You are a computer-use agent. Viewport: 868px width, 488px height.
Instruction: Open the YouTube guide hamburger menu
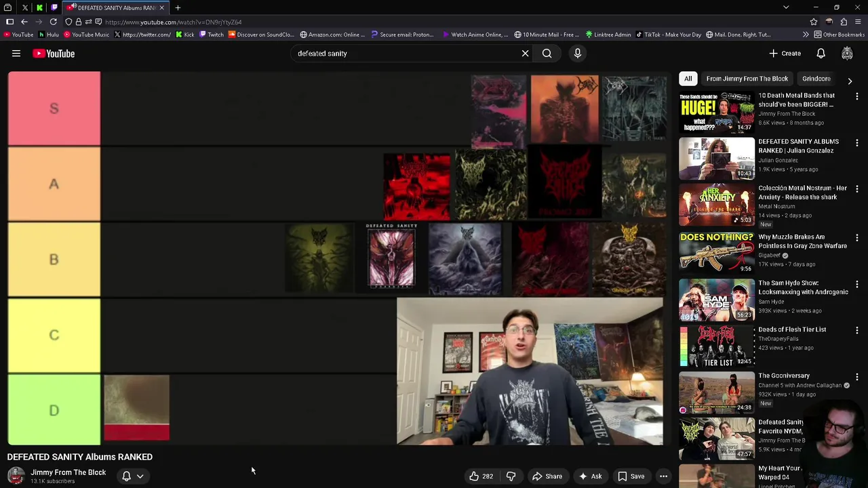(16, 54)
